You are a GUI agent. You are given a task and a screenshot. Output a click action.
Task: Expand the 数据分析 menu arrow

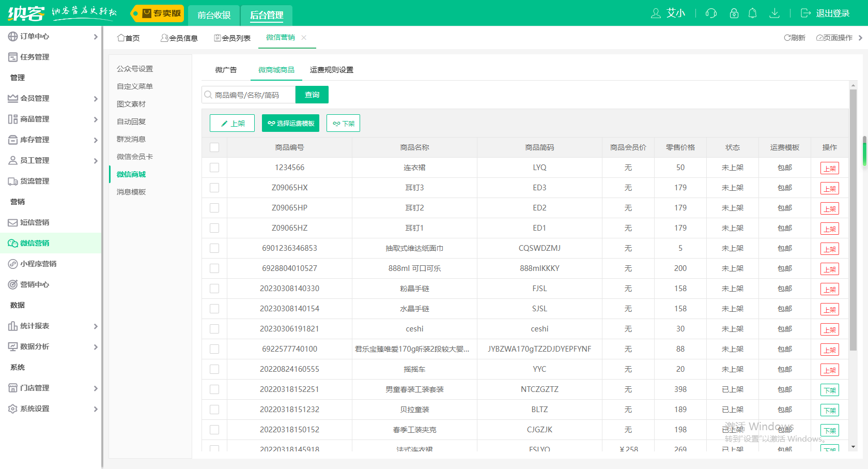tap(96, 347)
